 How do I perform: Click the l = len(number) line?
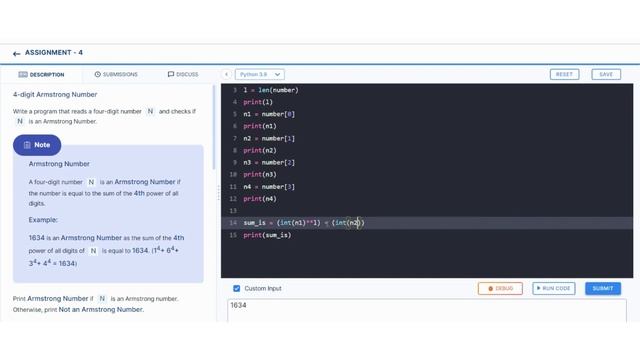coord(271,90)
